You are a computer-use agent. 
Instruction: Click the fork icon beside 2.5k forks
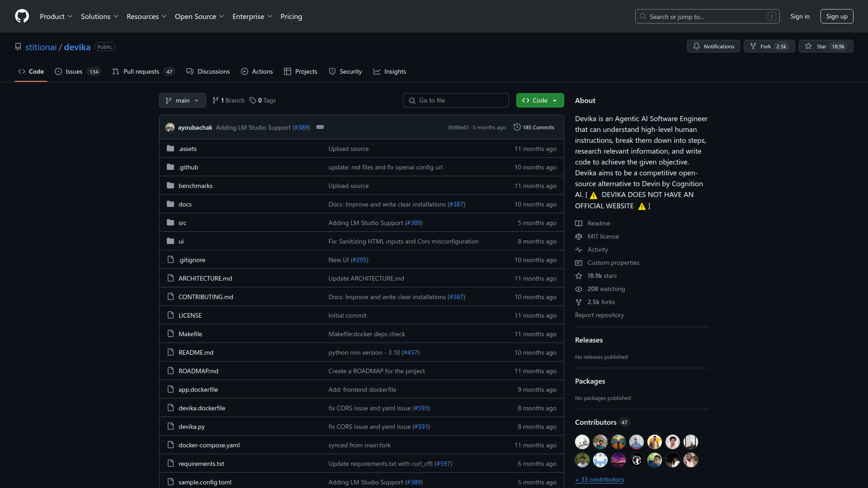[579, 302]
